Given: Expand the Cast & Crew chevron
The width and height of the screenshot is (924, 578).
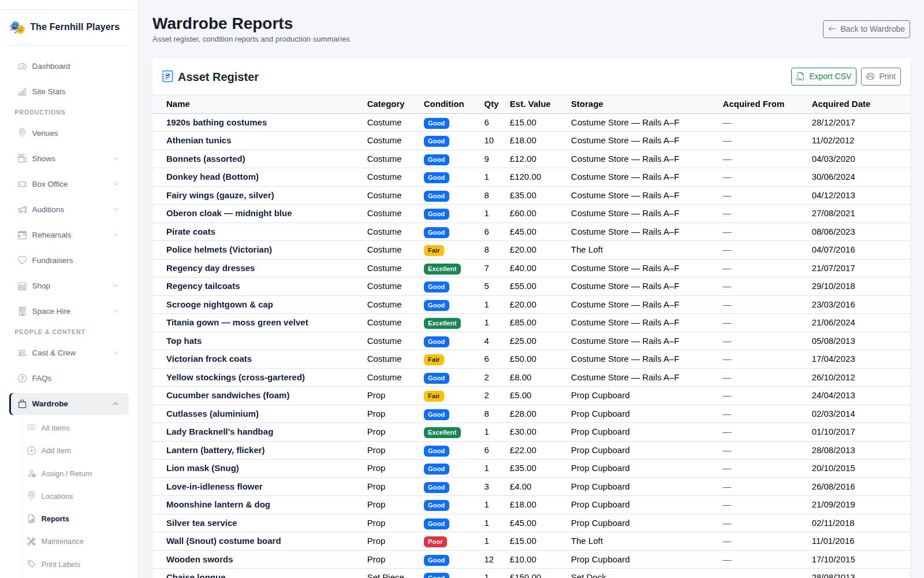Looking at the screenshot, I should [115, 353].
